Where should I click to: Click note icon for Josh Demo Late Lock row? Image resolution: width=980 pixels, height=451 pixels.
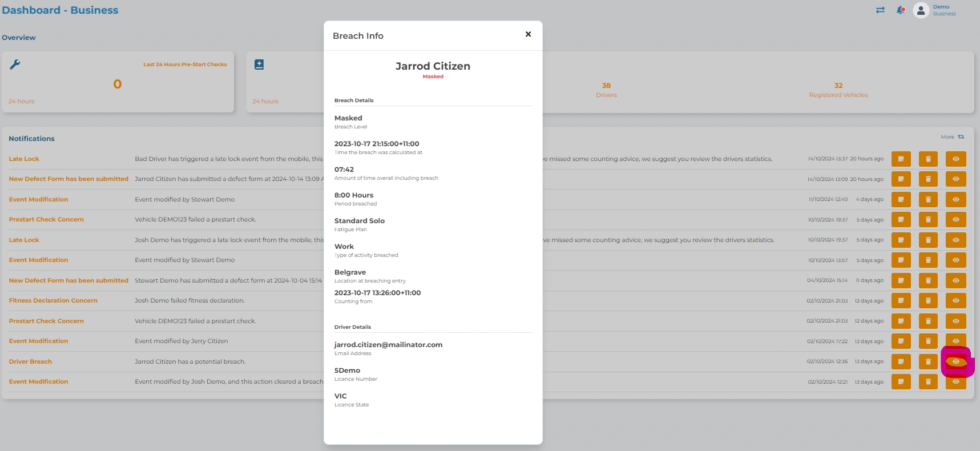tap(901, 240)
